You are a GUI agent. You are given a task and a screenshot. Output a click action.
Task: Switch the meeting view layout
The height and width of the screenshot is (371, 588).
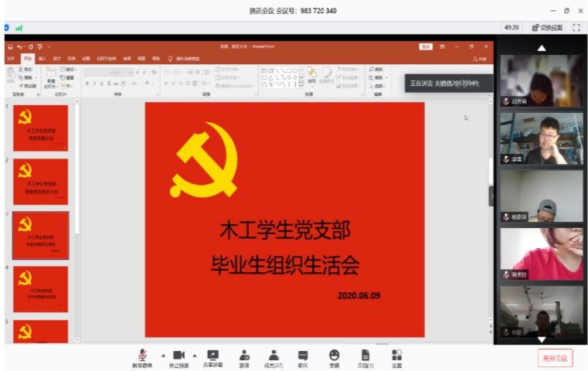pyautogui.click(x=548, y=27)
